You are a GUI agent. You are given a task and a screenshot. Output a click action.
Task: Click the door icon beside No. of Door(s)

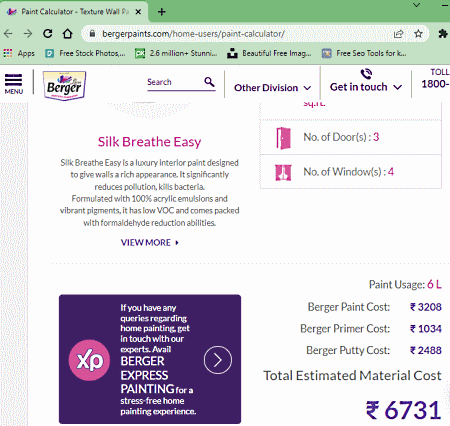pyautogui.click(x=283, y=138)
